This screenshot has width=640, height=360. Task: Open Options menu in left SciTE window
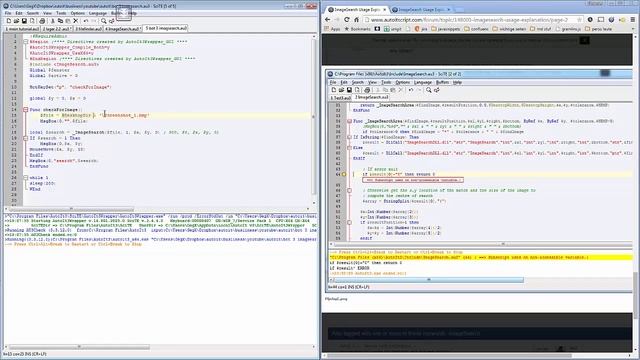coord(78,13)
